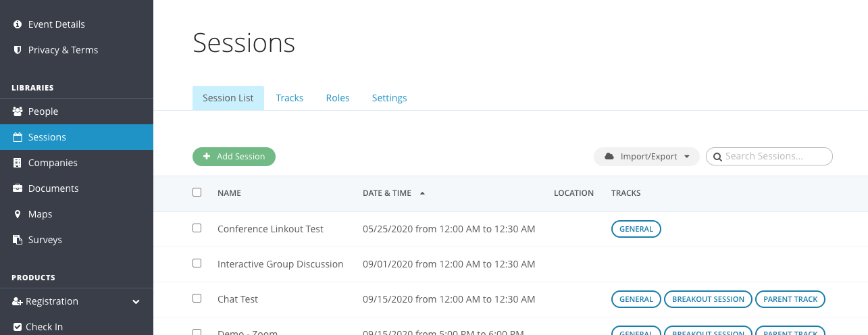Switch to the Roles tab
868x335 pixels.
338,98
